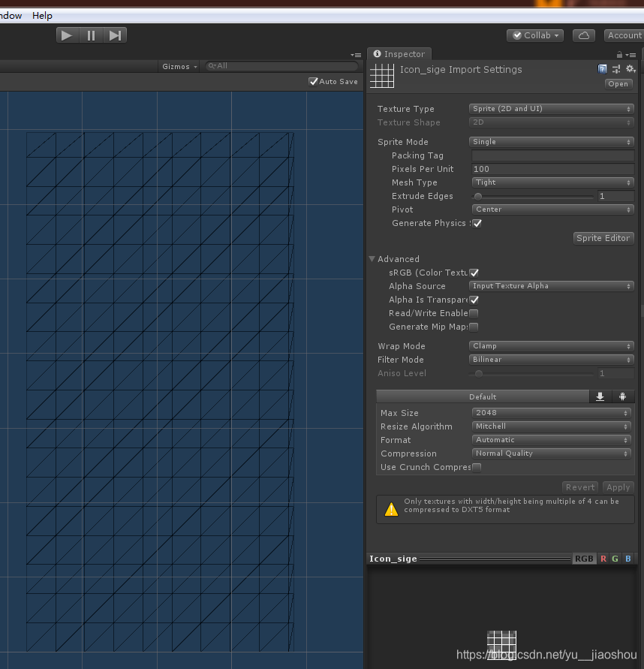Open the Mesh Type dropdown

pyautogui.click(x=553, y=182)
